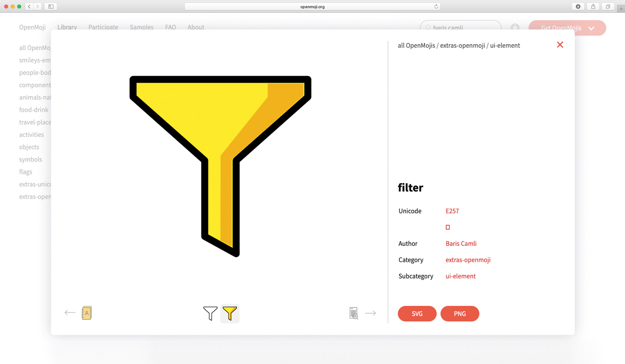Click the search magnifier icon in search bar
The width and height of the screenshot is (625, 364).
click(428, 28)
